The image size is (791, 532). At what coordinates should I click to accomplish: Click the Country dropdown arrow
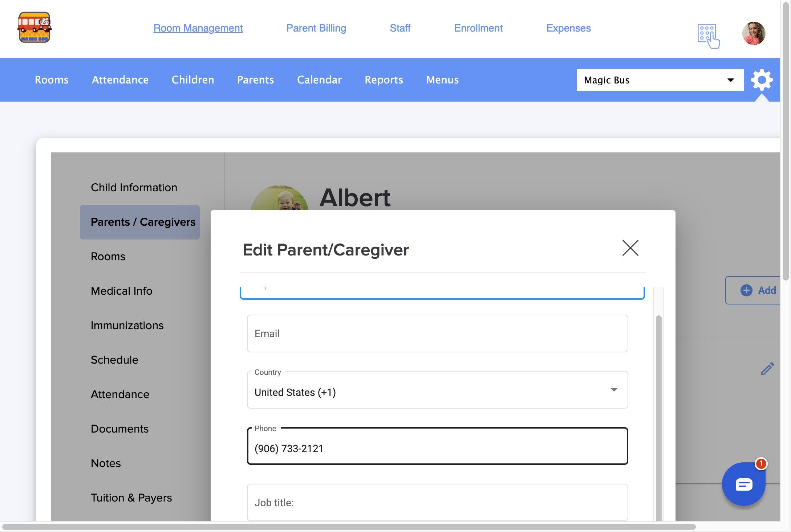point(614,390)
